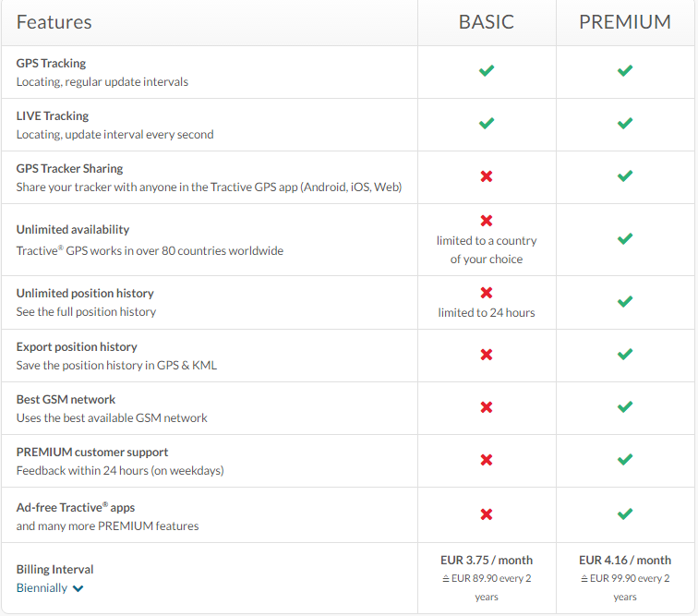Select the PREMIUM column header
698x616 pixels.
625,22
